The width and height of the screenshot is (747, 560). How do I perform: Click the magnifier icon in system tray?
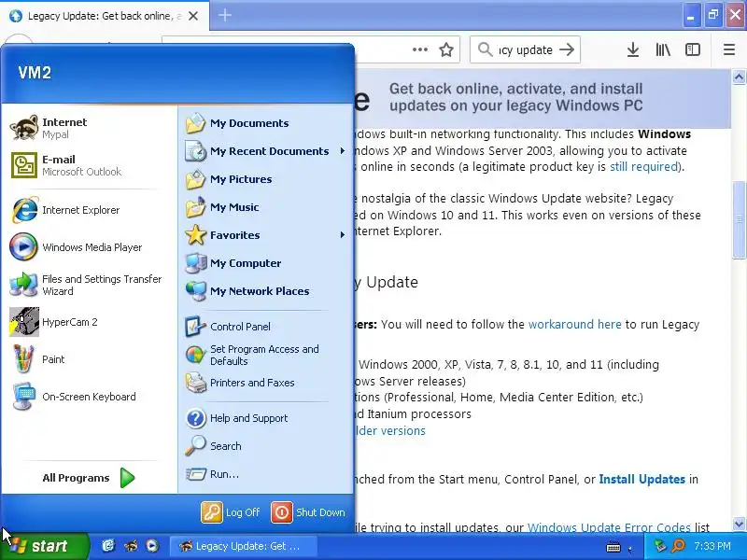[x=678, y=546]
